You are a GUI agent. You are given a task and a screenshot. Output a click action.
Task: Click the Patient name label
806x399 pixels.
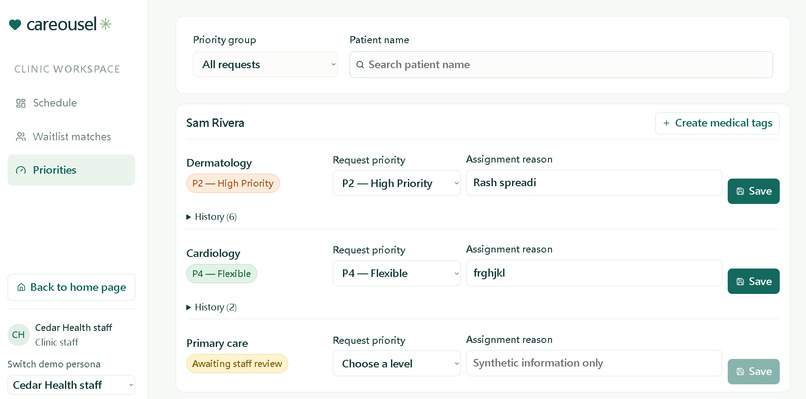click(x=379, y=40)
